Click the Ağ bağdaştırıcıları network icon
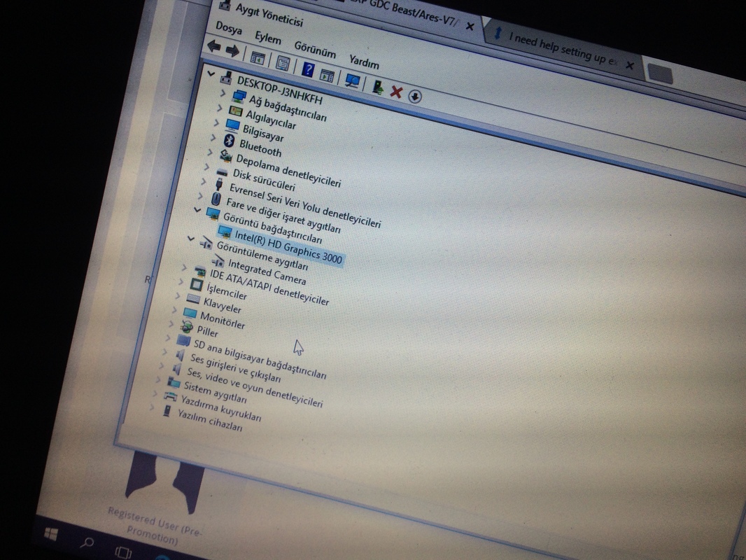This screenshot has width=746, height=560. pos(239,97)
